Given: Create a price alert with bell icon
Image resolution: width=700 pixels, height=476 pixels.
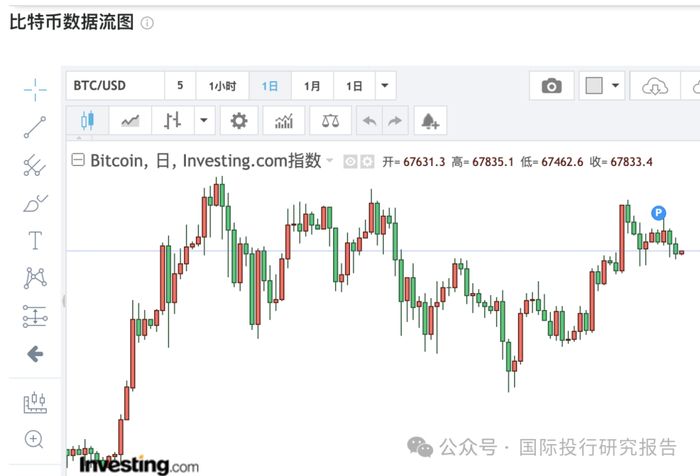Looking at the screenshot, I should [x=430, y=121].
